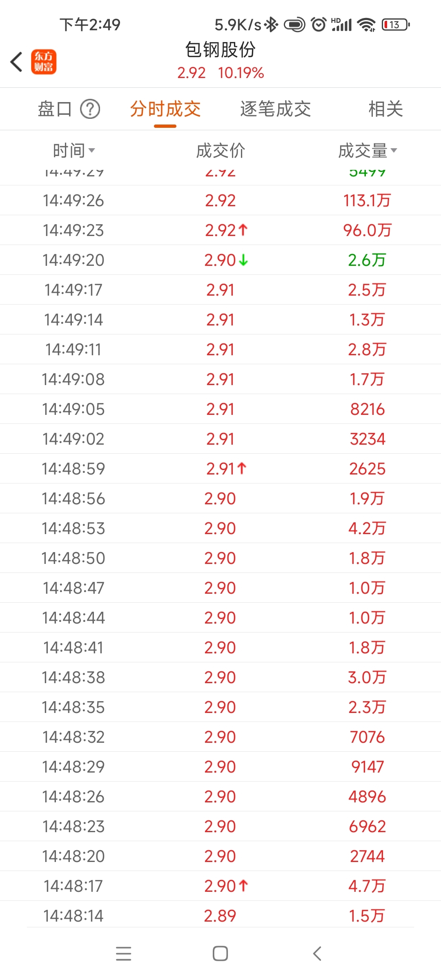Tap the question mark help icon beside 盘口
441x980 pixels.
coord(90,109)
